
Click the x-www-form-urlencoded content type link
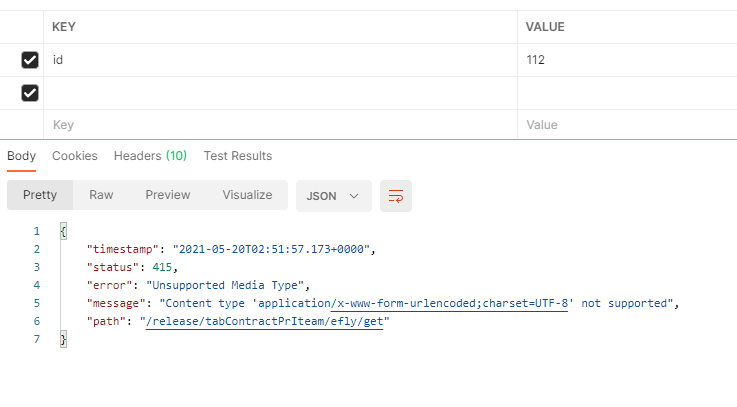tap(449, 304)
